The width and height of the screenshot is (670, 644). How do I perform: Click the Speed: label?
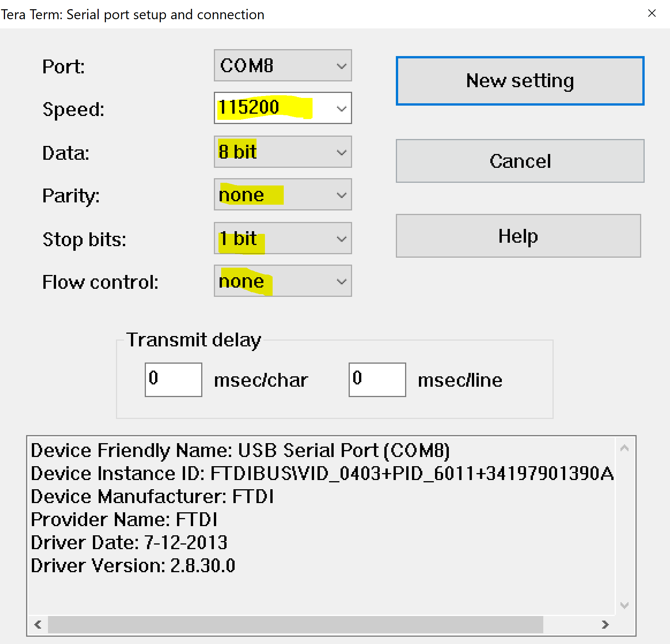point(73,109)
